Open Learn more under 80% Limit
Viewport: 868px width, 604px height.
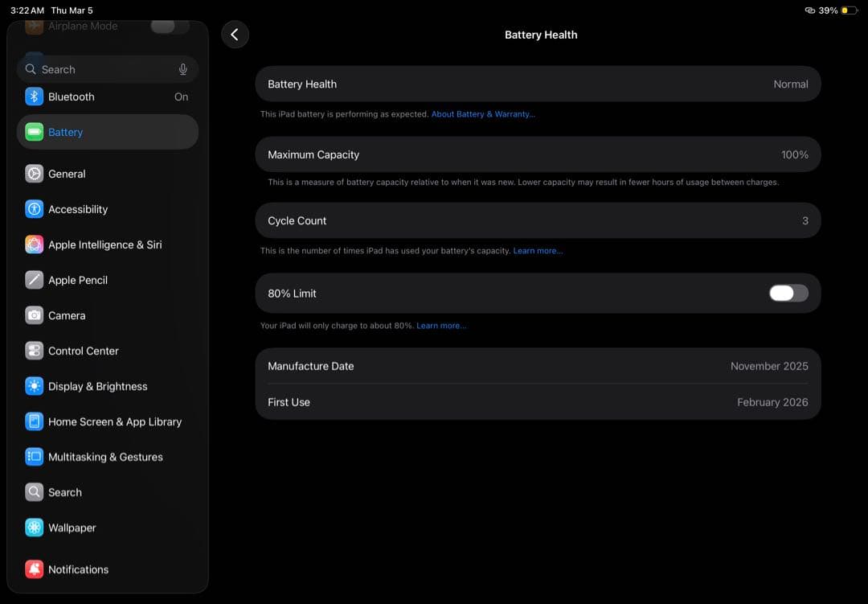pyautogui.click(x=441, y=325)
